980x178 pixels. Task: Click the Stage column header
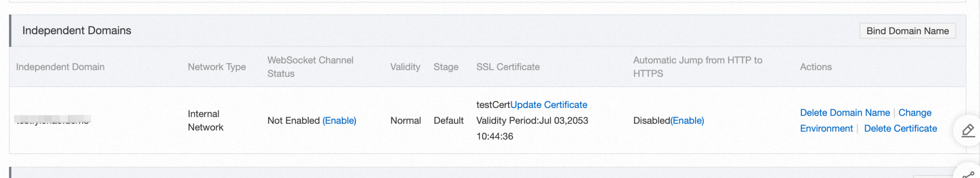tap(446, 67)
